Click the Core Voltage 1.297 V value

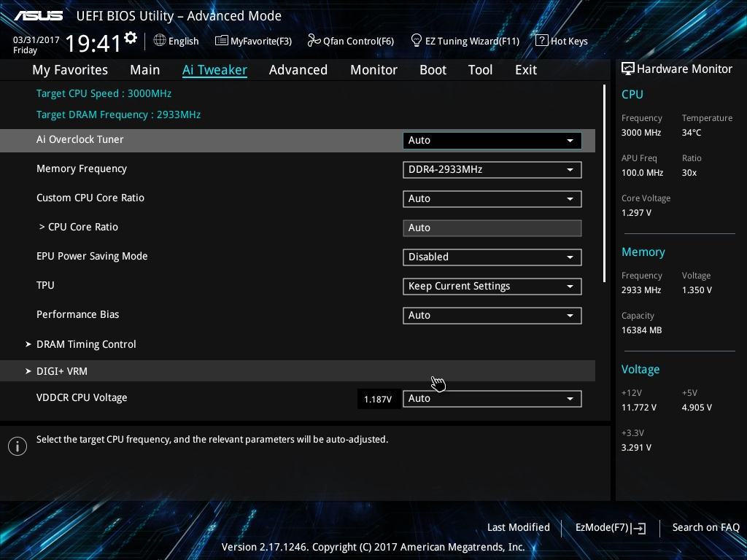point(636,212)
